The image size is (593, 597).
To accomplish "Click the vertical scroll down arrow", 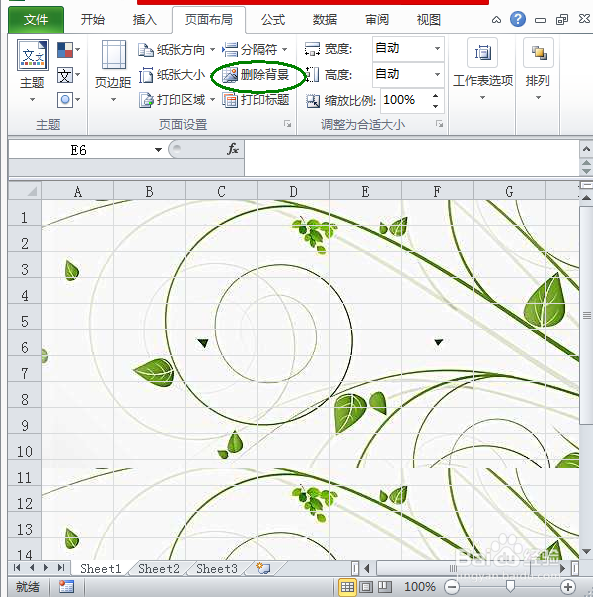I will coord(587,551).
